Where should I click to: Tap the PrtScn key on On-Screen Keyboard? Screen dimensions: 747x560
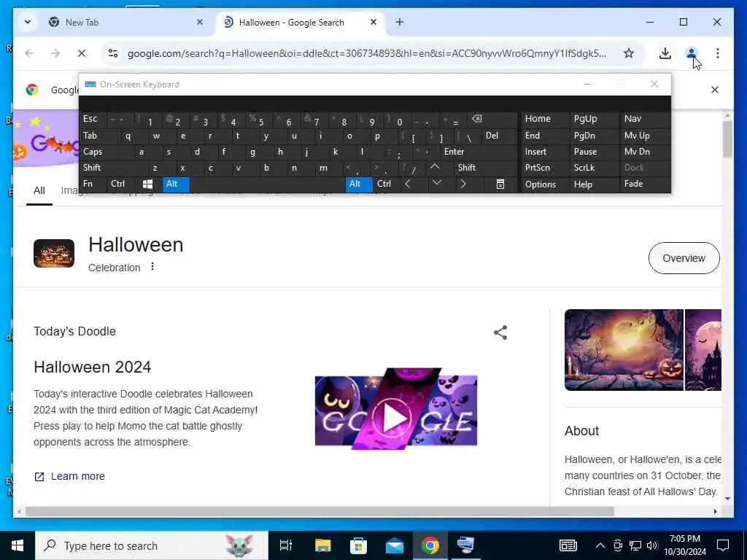pos(546,168)
